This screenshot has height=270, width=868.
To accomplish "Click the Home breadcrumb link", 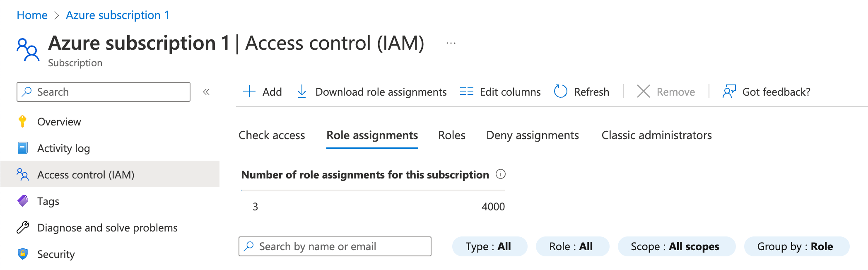I will 32,15.
